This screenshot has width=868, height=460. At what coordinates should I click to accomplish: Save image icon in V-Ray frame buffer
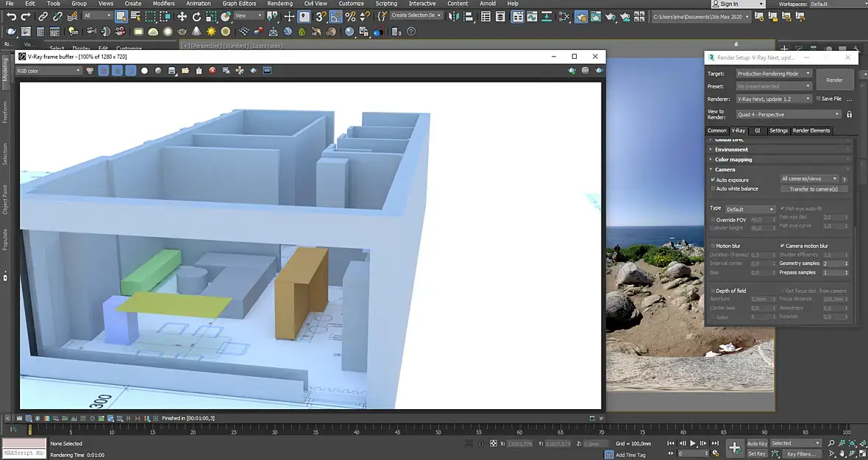point(171,71)
